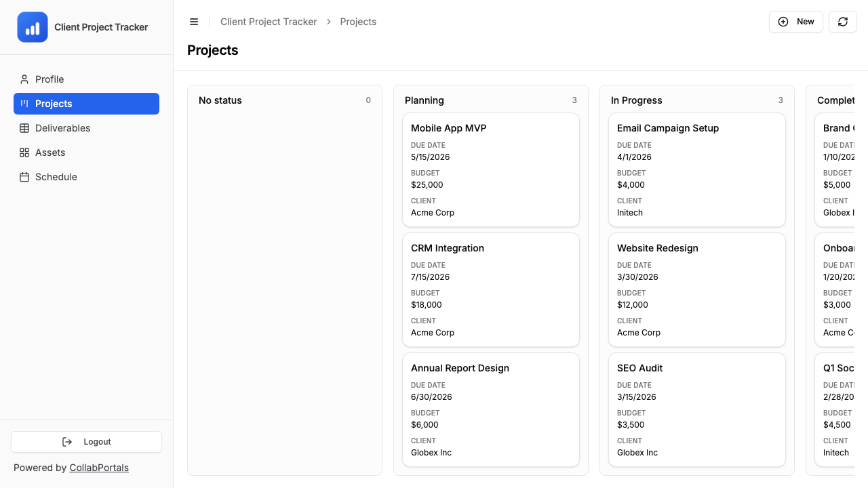This screenshot has width=868, height=488.
Task: Open the Annual Report Design card
Action: (x=491, y=410)
